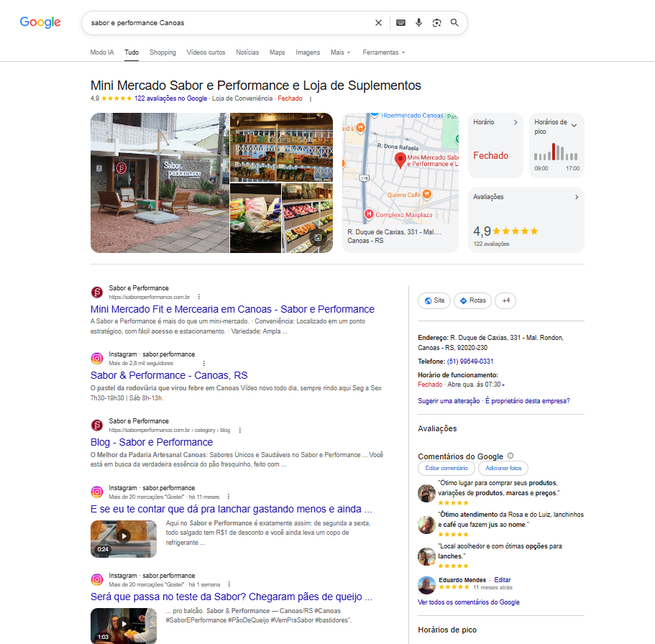
Task: Expand Horários de pico chevron
Action: [x=574, y=125]
